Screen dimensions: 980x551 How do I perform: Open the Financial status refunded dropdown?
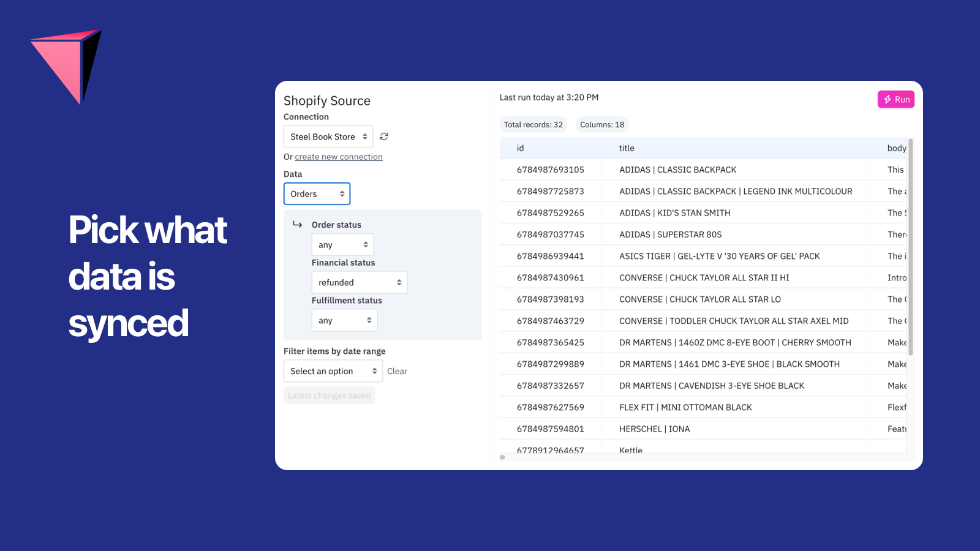click(359, 282)
